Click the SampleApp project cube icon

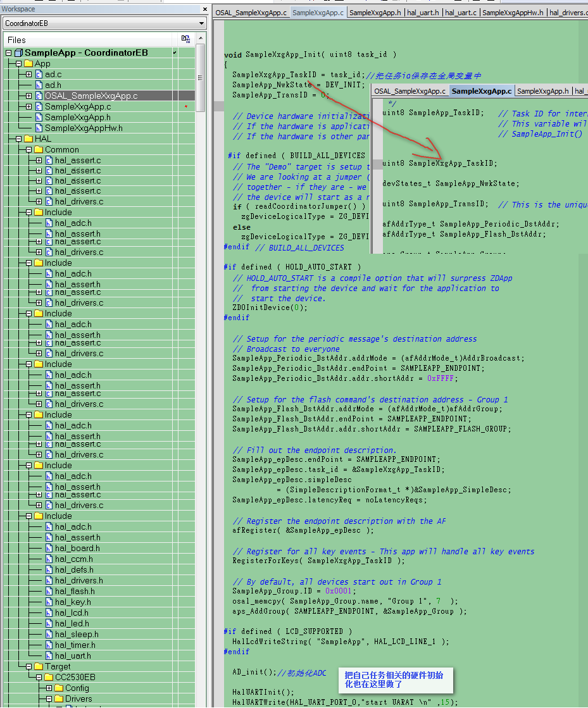pyautogui.click(x=18, y=53)
